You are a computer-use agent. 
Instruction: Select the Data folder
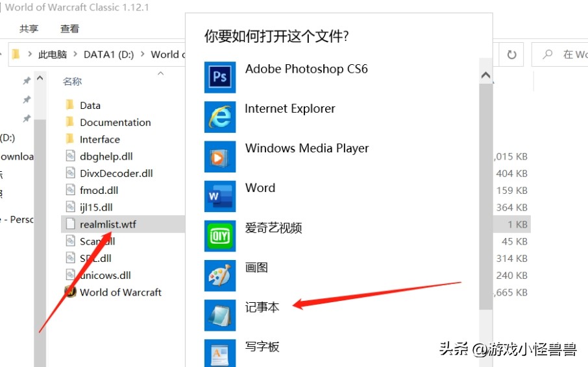(90, 106)
